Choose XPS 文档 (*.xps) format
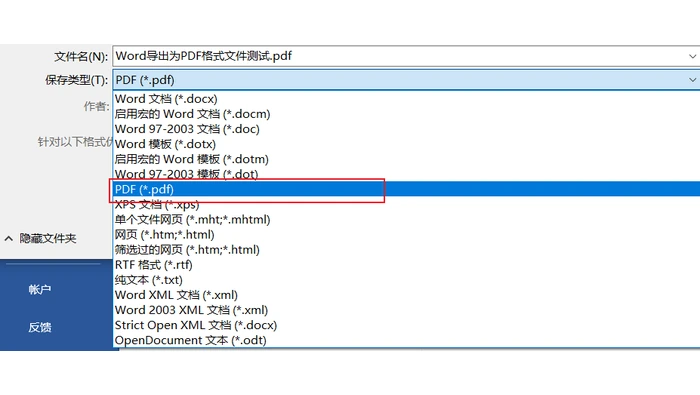Screen dimensions: 700x395 [x=406, y=204]
